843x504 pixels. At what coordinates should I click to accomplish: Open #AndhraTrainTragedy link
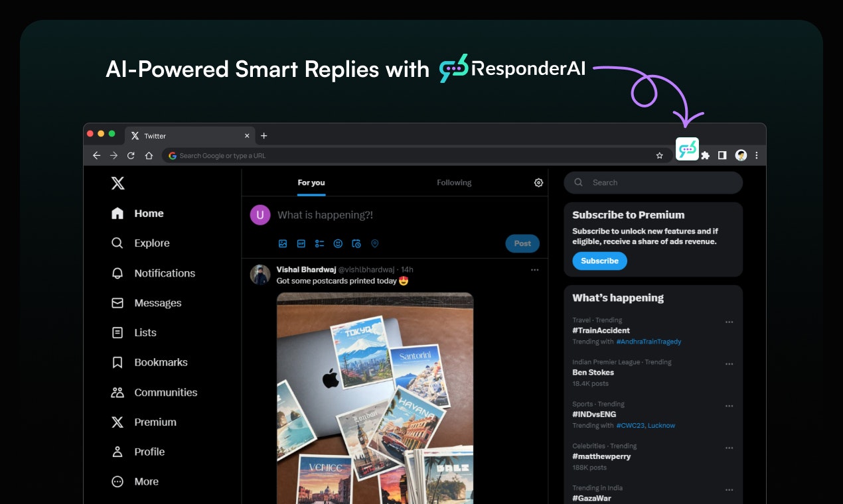(649, 342)
